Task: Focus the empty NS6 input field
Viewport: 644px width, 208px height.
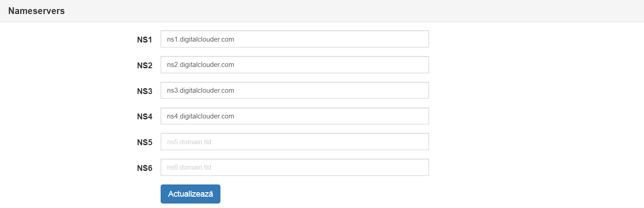Action: [x=295, y=167]
